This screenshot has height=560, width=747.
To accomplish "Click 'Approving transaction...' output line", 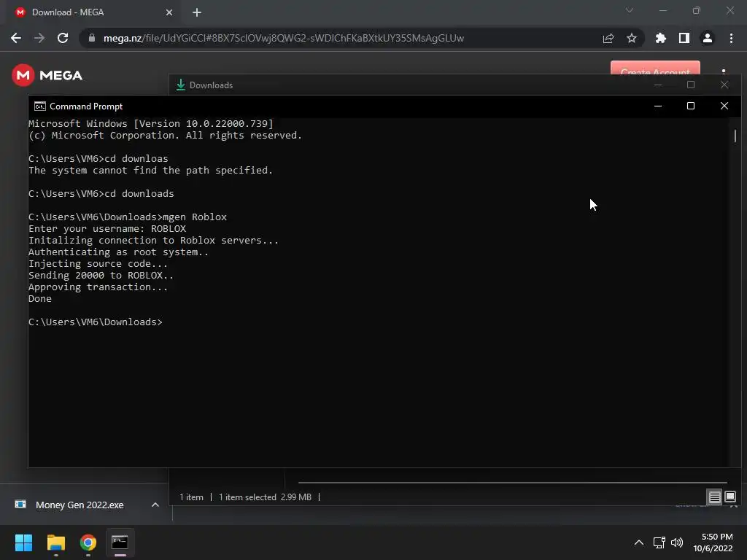I will point(98,287).
